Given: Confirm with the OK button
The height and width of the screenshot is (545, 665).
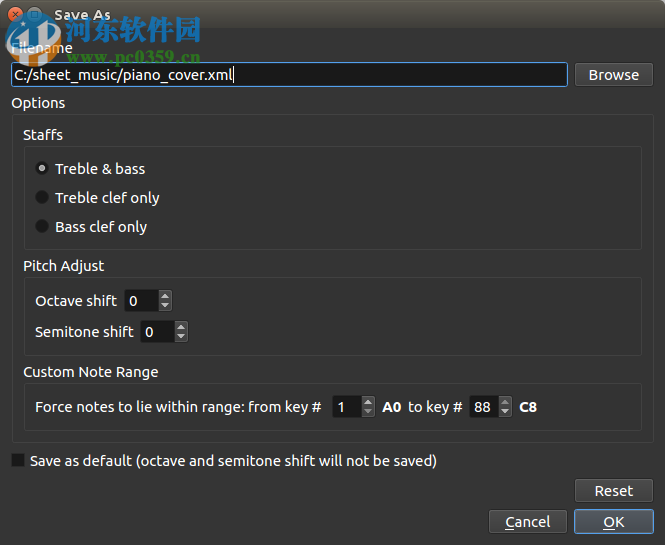Looking at the screenshot, I should [x=614, y=522].
